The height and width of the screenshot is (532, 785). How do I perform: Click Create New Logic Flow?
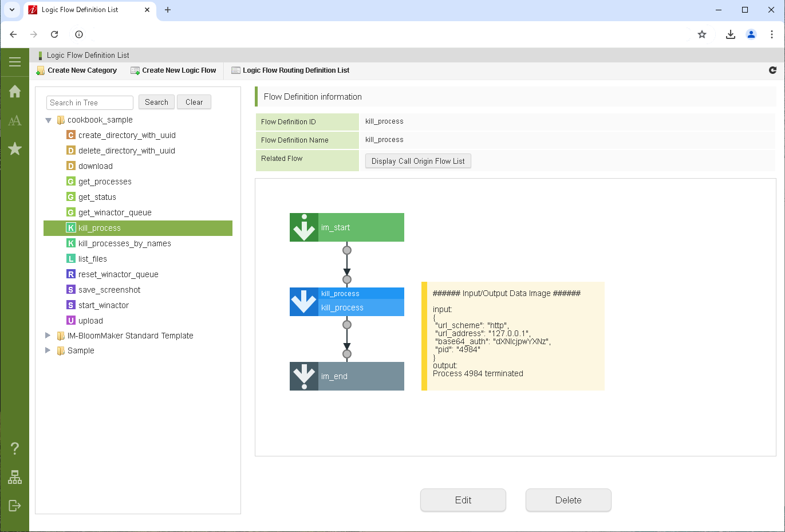pyautogui.click(x=173, y=70)
